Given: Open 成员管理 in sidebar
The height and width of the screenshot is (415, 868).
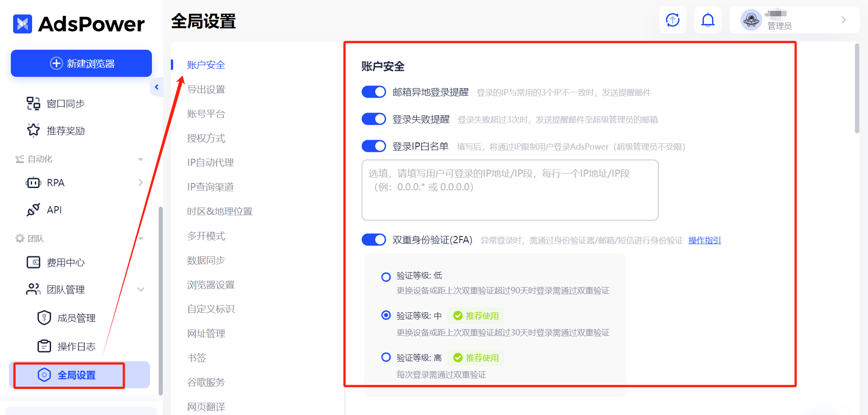Looking at the screenshot, I should [x=76, y=318].
